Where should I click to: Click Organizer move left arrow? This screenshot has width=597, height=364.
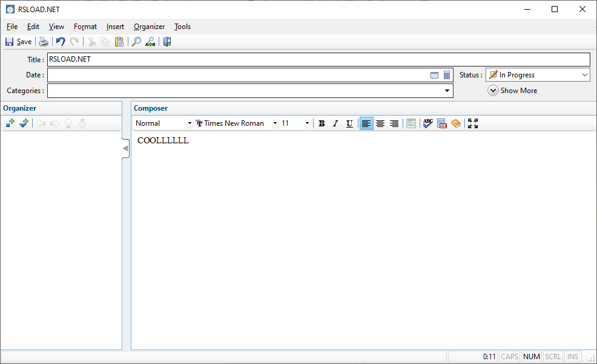click(41, 123)
